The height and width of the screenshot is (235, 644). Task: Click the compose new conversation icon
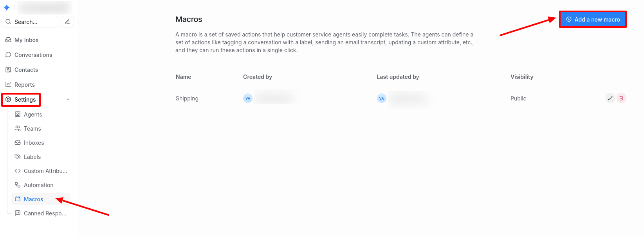(67, 22)
